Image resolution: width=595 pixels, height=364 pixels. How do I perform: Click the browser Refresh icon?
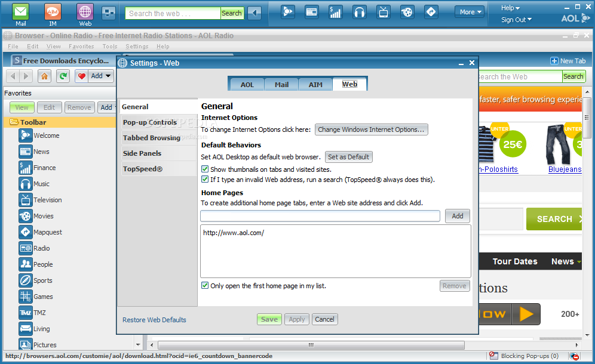coord(63,76)
